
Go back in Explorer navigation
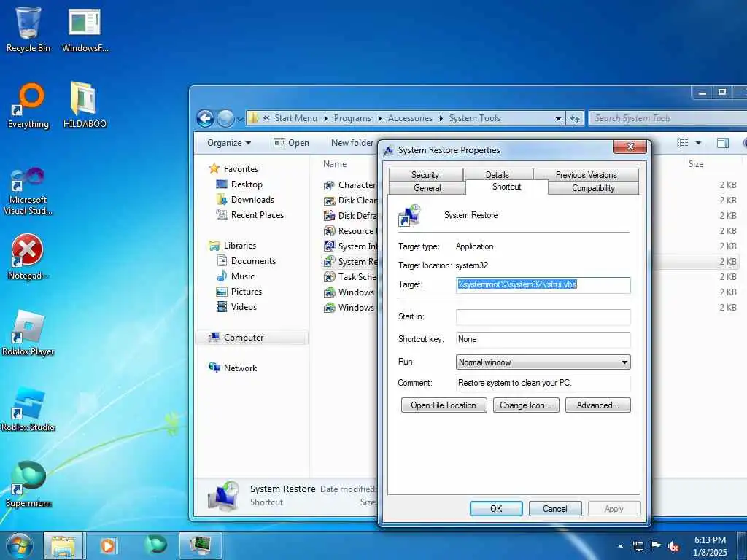pos(205,118)
